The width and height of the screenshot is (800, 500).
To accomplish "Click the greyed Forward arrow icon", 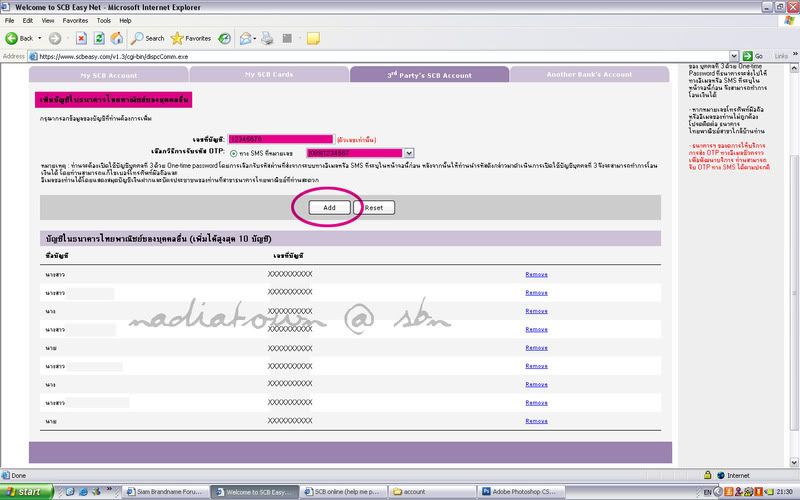I will 55,38.
